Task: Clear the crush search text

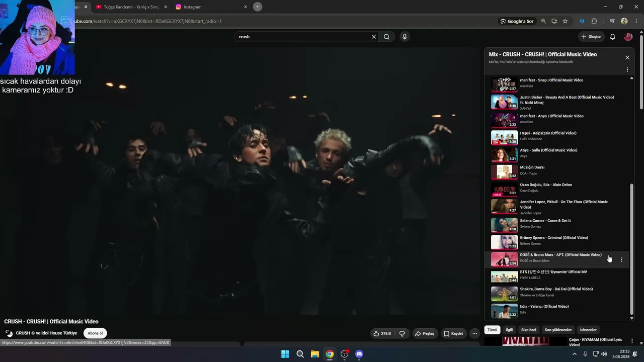Action: pos(374,37)
